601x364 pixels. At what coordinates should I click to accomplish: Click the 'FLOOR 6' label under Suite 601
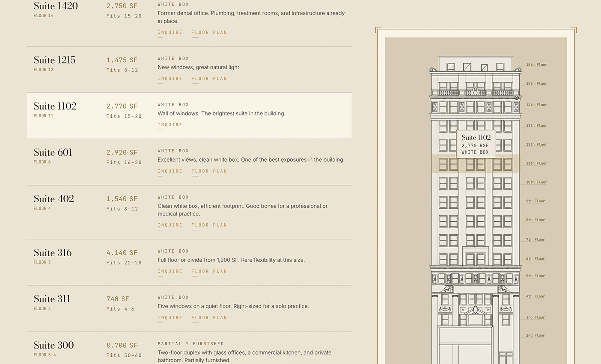(x=42, y=162)
